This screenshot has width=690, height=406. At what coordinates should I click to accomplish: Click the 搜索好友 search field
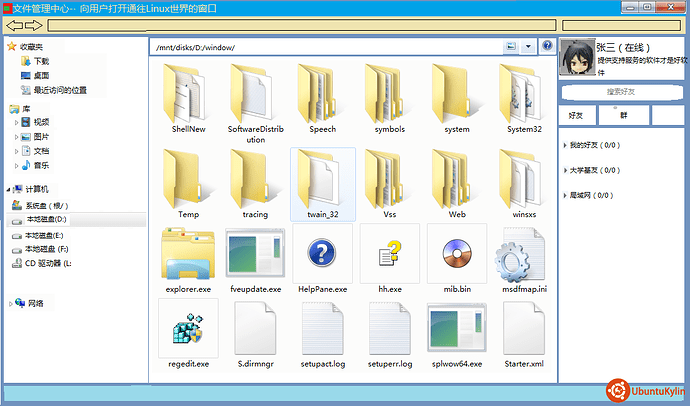(620, 91)
